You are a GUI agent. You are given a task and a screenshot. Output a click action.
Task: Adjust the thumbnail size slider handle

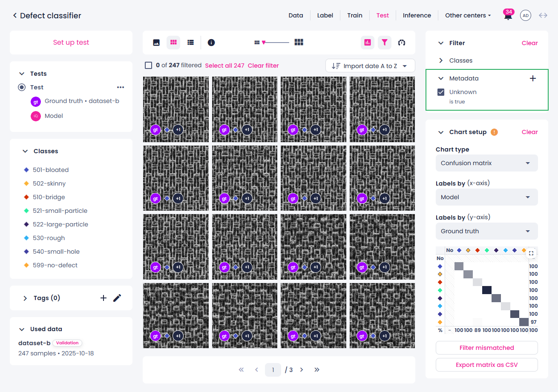(x=264, y=43)
